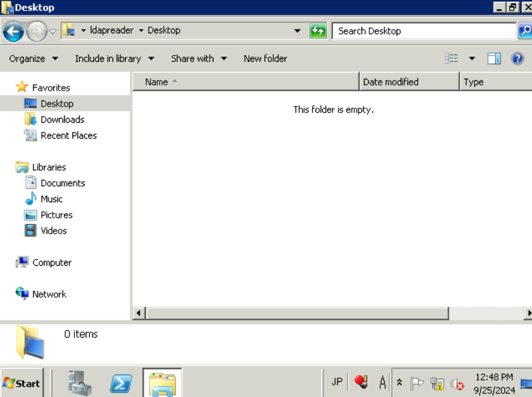Click the muted volume tray icon
The height and width of the screenshot is (397, 532).
pyautogui.click(x=457, y=384)
